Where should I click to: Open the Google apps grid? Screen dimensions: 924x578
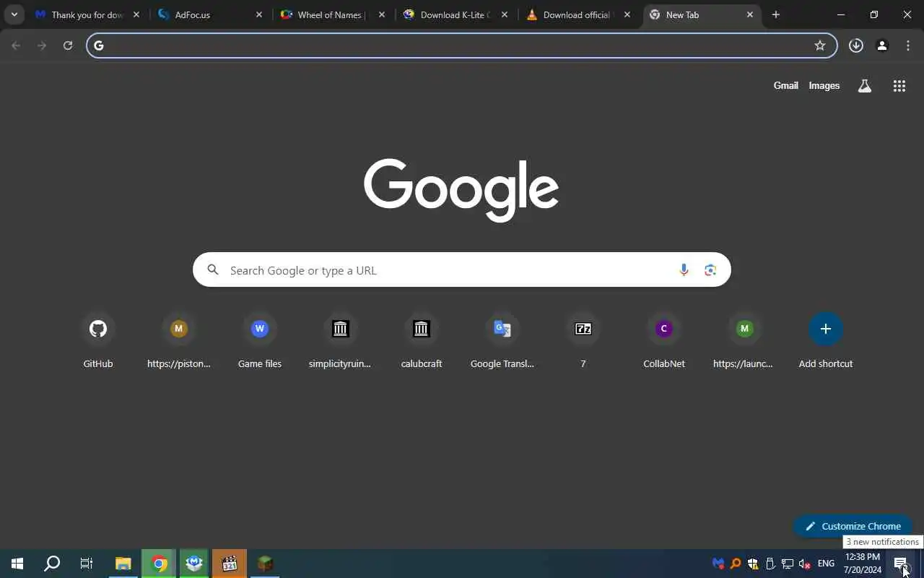click(x=899, y=86)
